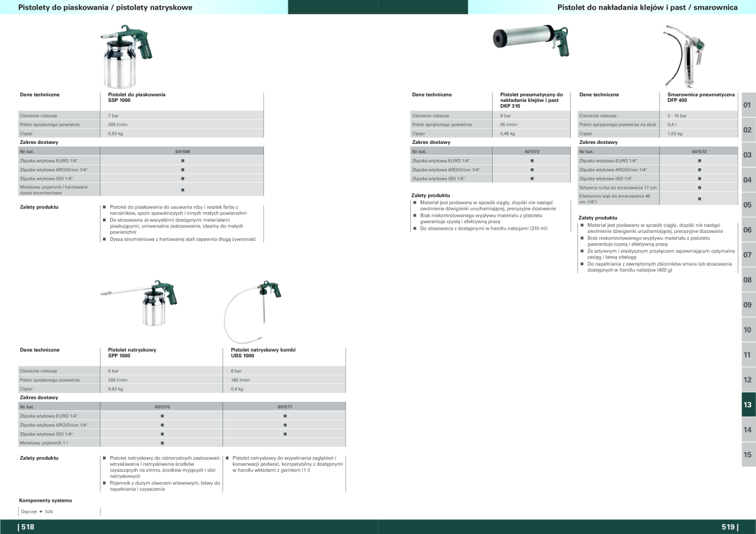The height and width of the screenshot is (534, 756).
Task: Click the '0,55 kg' weight value
Action: click(x=115, y=133)
